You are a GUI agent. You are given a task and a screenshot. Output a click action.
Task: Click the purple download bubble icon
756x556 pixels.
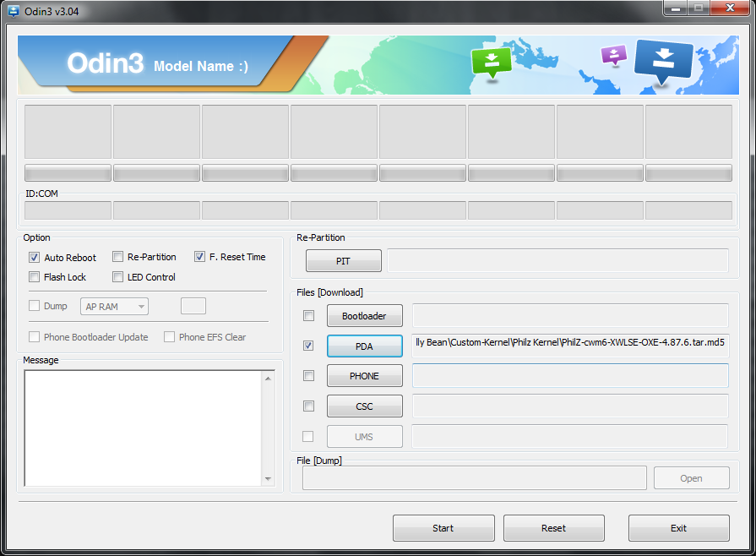614,54
